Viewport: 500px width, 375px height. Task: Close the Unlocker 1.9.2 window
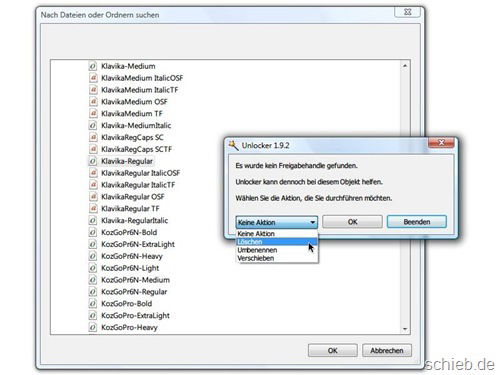[441, 143]
